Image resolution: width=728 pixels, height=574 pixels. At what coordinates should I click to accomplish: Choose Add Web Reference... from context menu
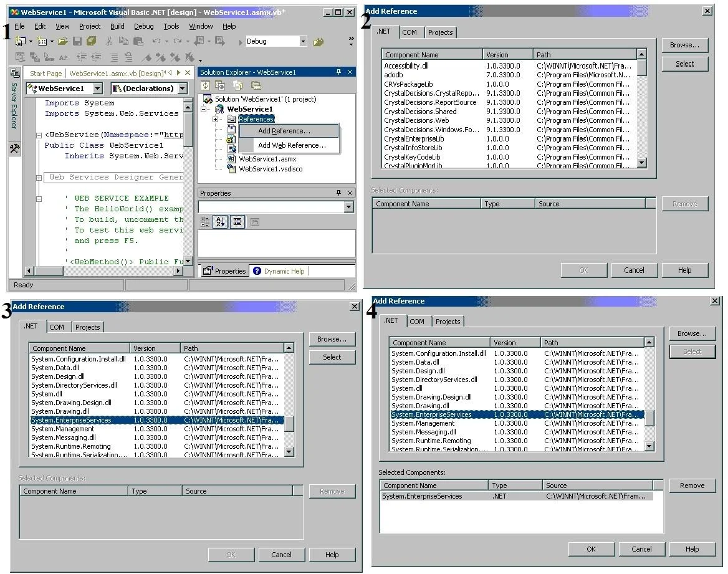tap(289, 145)
